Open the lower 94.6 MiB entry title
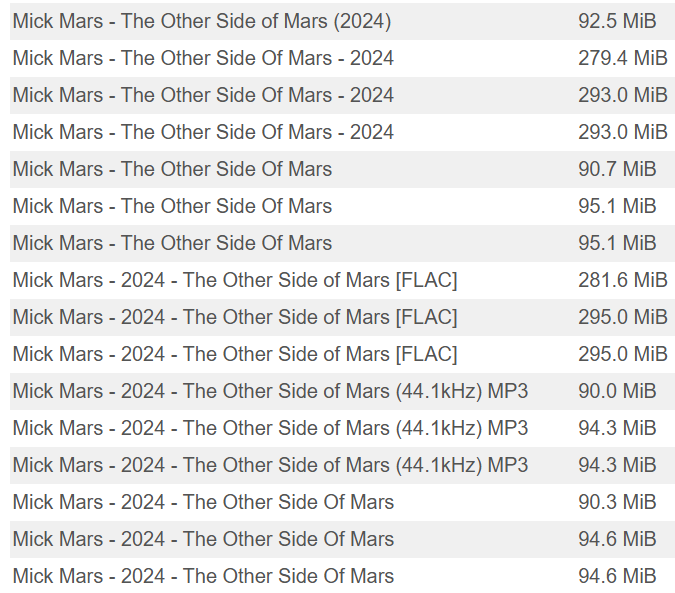675x593 pixels. [x=203, y=576]
